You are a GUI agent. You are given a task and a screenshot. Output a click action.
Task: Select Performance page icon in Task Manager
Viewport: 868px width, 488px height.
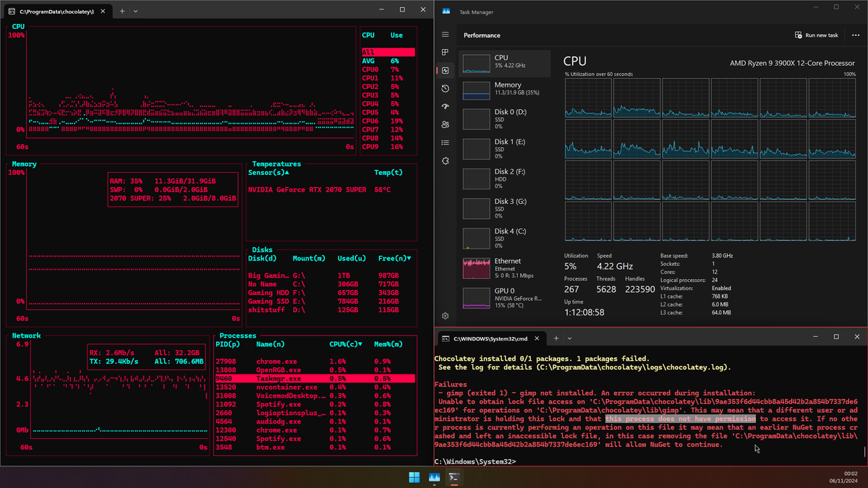click(x=446, y=70)
